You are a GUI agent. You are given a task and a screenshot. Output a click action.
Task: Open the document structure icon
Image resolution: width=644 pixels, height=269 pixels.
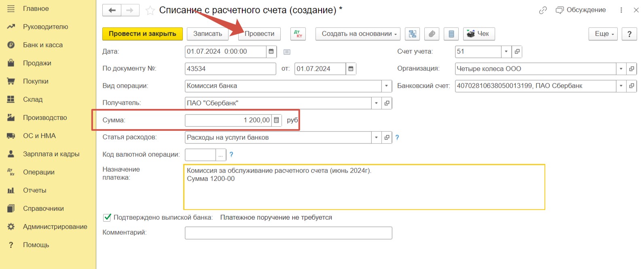tap(412, 34)
